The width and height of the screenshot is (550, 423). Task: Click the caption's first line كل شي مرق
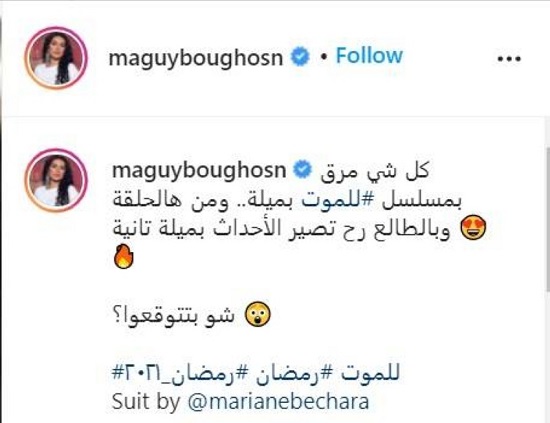[375, 172]
